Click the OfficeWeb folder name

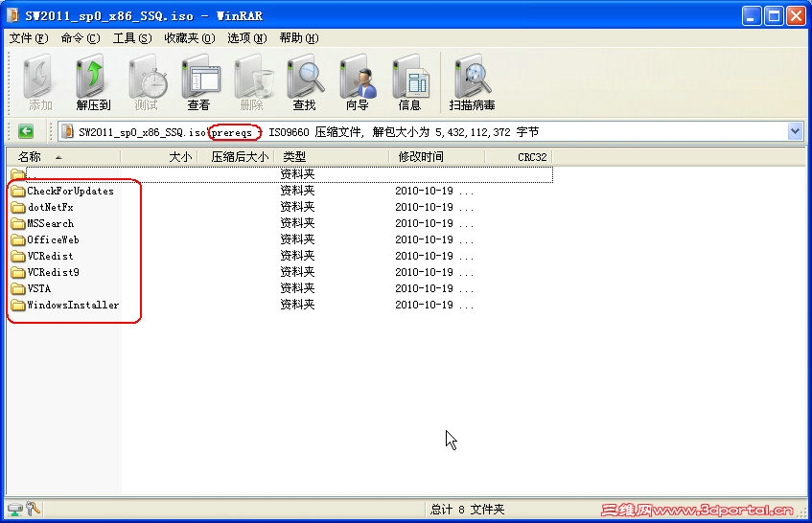click(x=54, y=240)
